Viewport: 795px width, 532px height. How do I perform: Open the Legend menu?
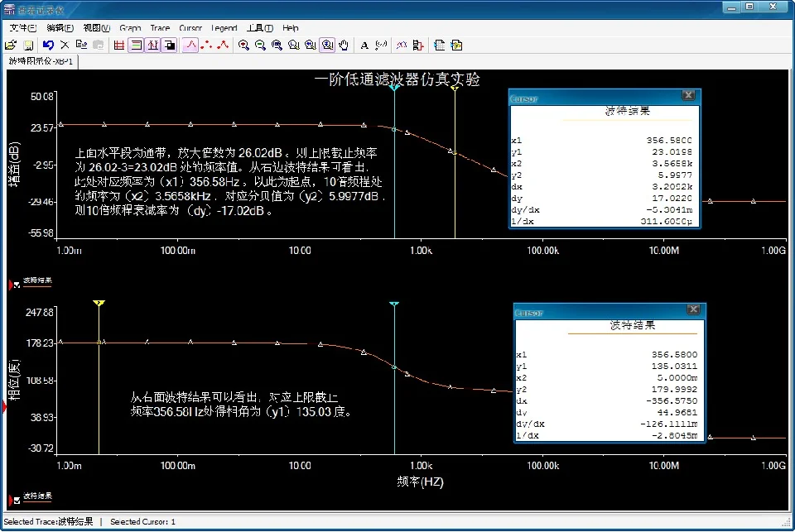[x=224, y=28]
